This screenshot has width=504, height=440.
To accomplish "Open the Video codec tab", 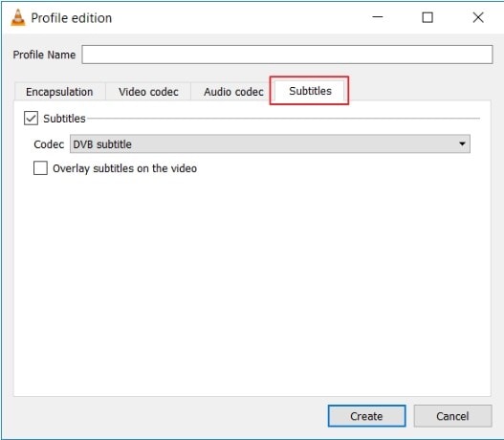I will [148, 92].
